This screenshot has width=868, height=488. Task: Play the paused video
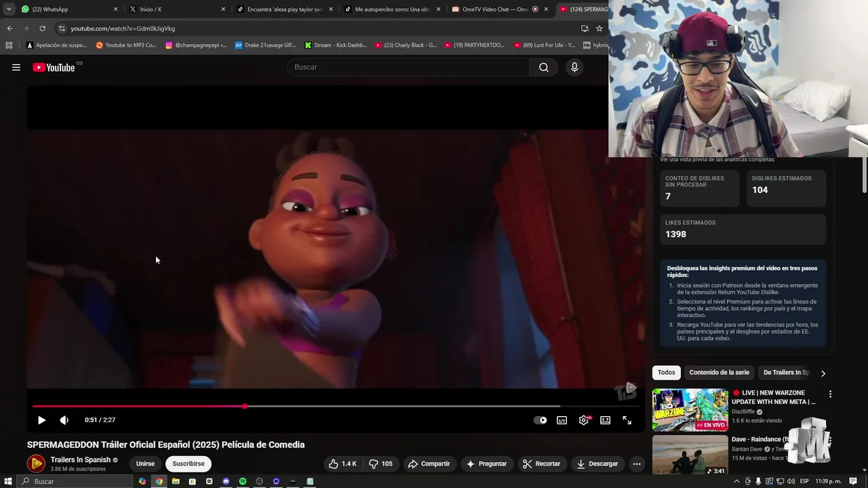point(41,420)
